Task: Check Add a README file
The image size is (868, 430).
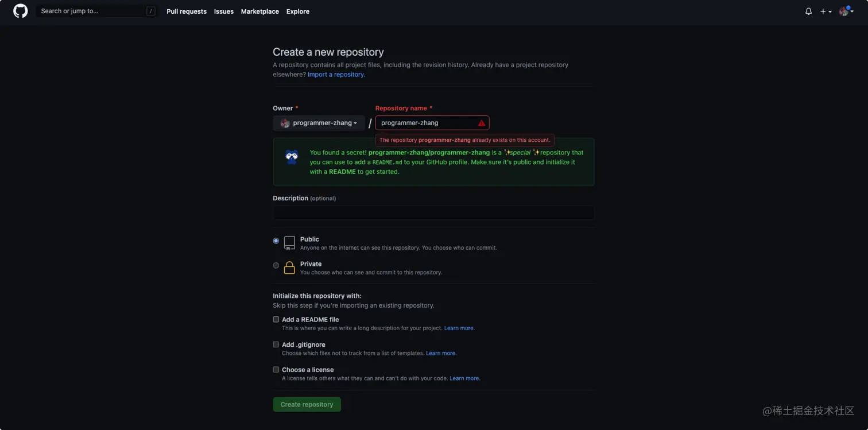Action: (x=276, y=319)
